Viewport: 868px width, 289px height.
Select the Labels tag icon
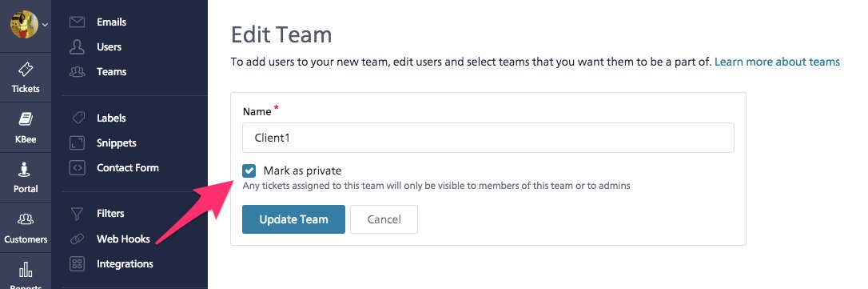[x=78, y=118]
